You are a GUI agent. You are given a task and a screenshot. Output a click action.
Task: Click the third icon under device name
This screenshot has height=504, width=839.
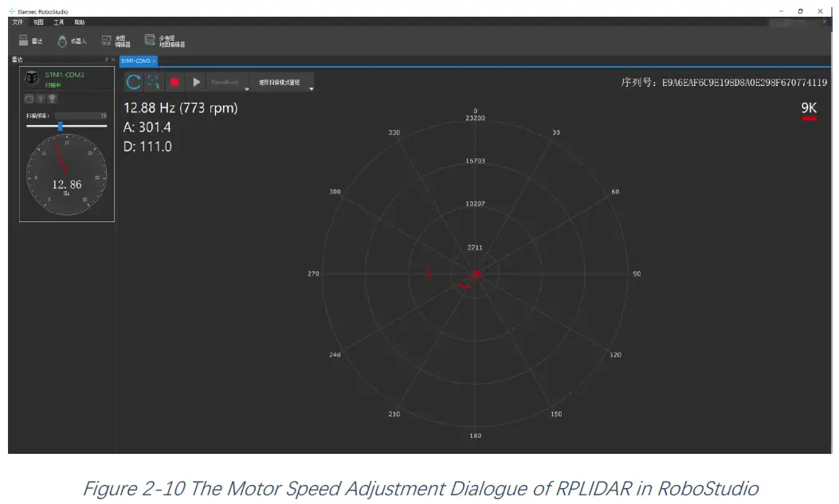tap(52, 99)
